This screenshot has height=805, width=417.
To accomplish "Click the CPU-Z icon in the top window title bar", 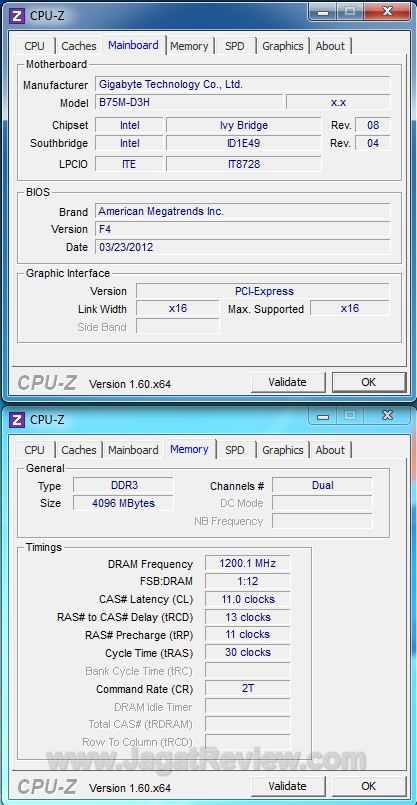I will pos(17,15).
